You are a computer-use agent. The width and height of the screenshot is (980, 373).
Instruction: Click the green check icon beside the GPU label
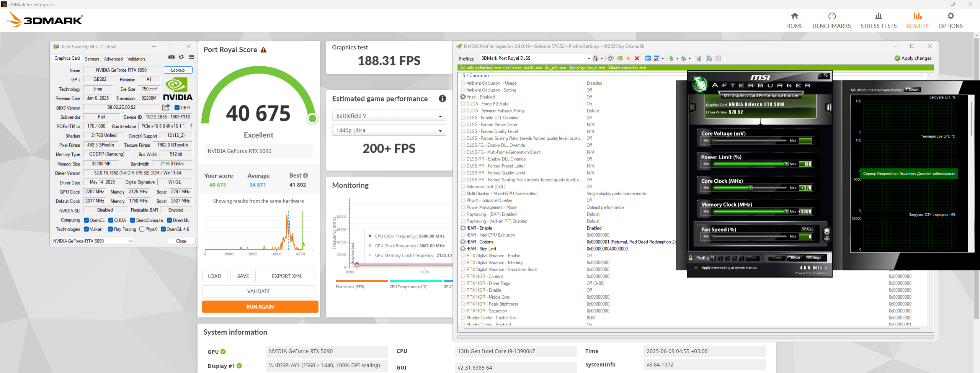[x=223, y=352]
